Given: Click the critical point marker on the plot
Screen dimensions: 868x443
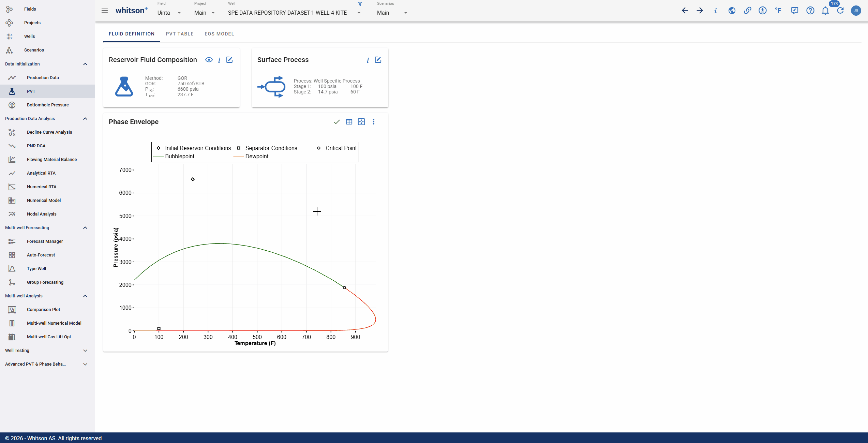Looking at the screenshot, I should [344, 287].
